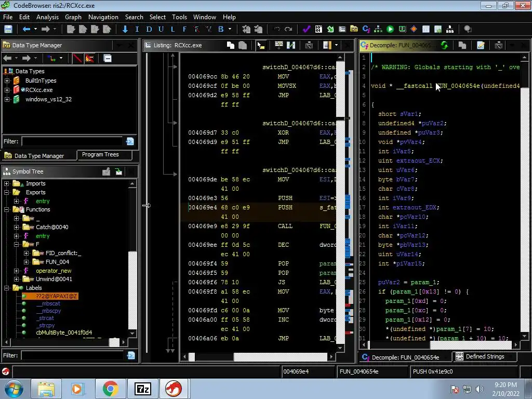Open Listing diff view icon
This screenshot has height=399, width=532.
[x=291, y=45]
